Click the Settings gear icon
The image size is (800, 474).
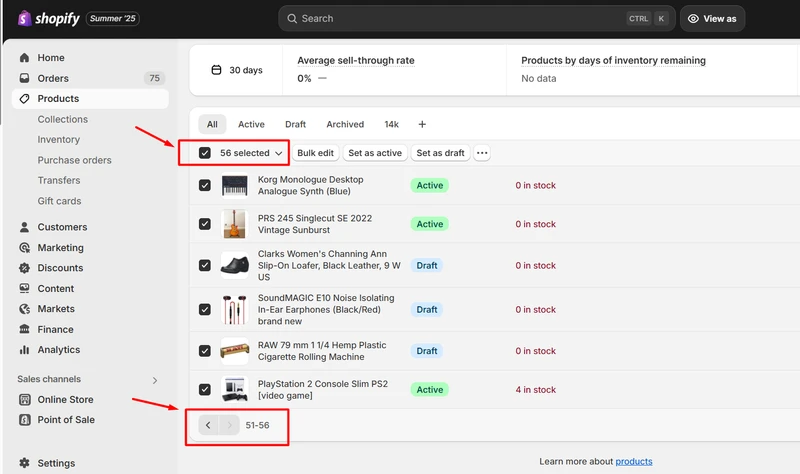[24, 463]
